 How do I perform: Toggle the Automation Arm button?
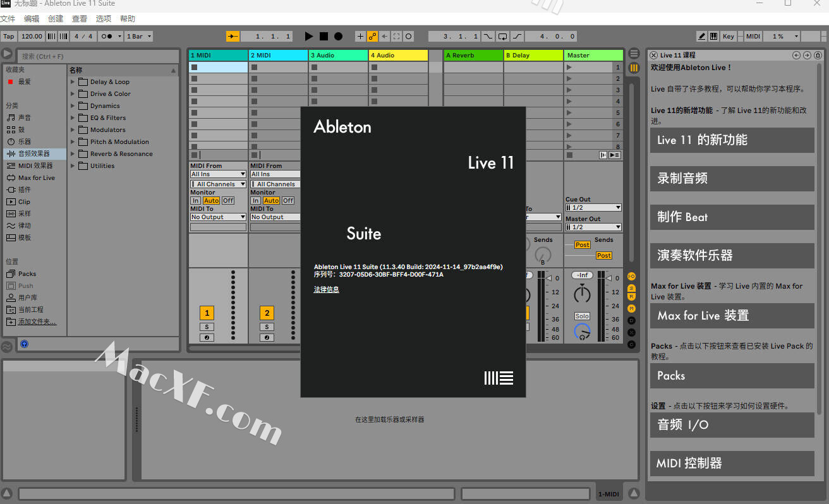372,37
